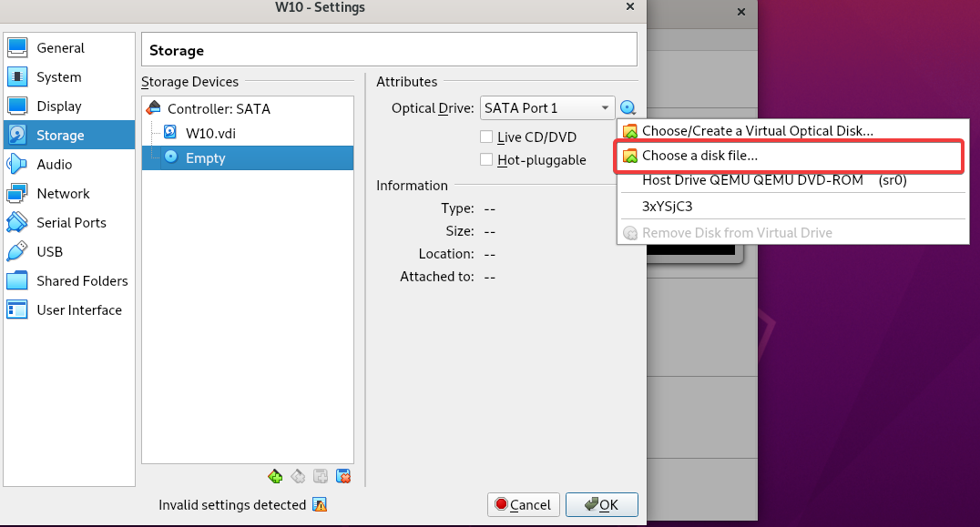Toggle the Hot-pluggable checkbox
Image resolution: width=980 pixels, height=527 pixels.
tap(486, 159)
